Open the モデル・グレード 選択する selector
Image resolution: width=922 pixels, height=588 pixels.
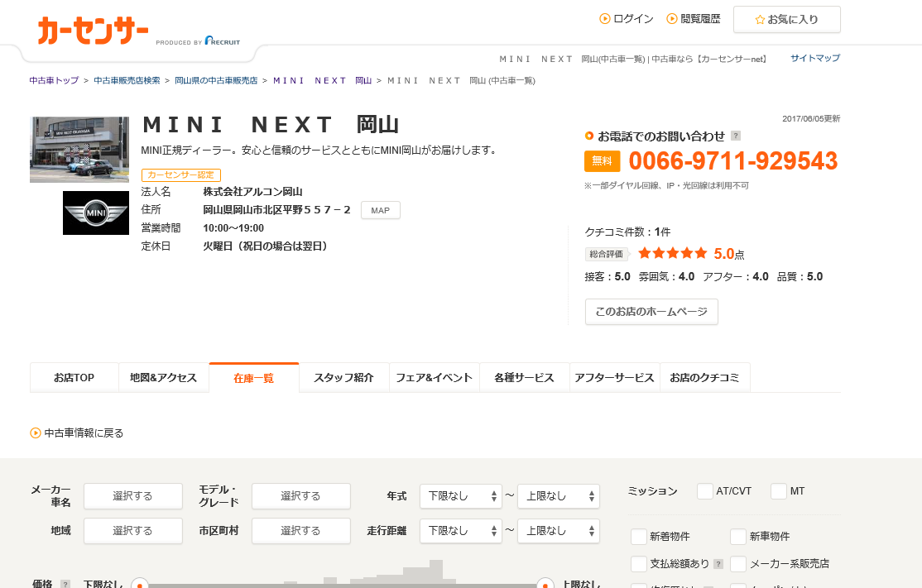(x=301, y=496)
